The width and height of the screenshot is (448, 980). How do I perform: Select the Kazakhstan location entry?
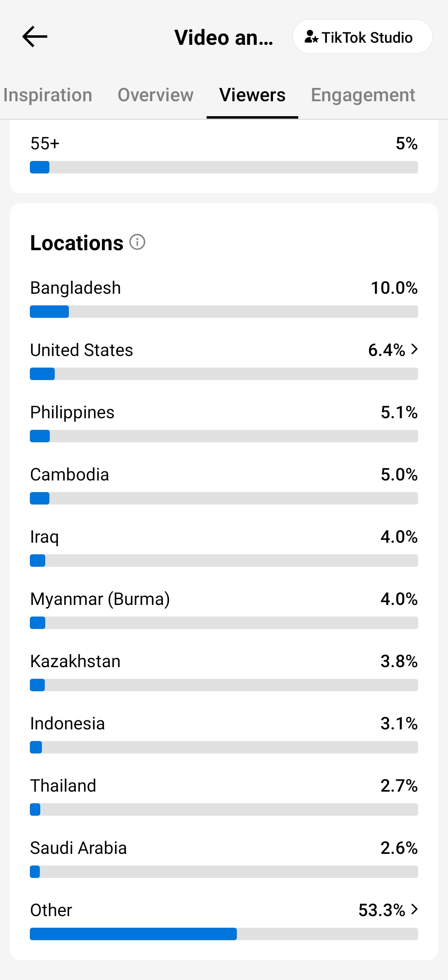[224, 671]
